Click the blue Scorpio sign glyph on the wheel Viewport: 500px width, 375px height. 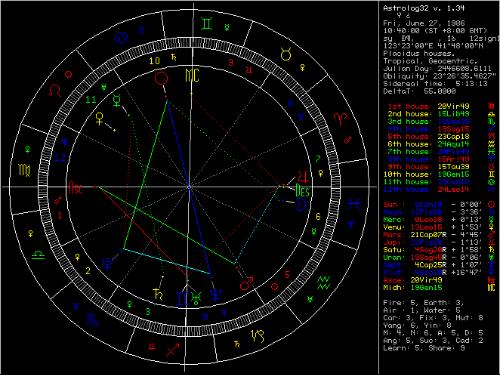click(x=92, y=320)
